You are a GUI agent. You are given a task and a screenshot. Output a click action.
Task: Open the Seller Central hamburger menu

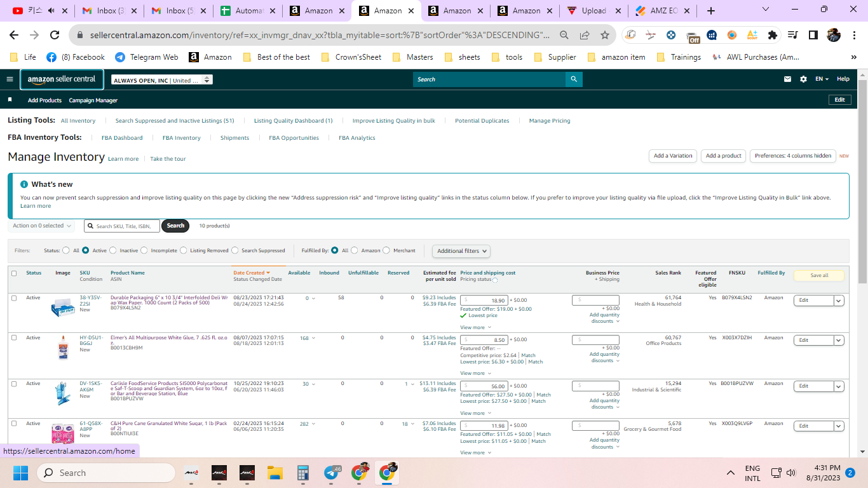pyautogui.click(x=10, y=79)
